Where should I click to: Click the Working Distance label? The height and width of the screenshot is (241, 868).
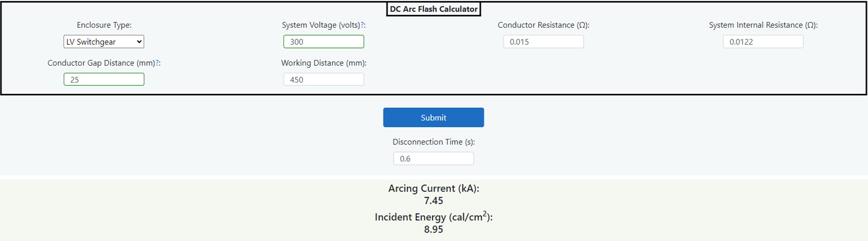tap(323, 62)
